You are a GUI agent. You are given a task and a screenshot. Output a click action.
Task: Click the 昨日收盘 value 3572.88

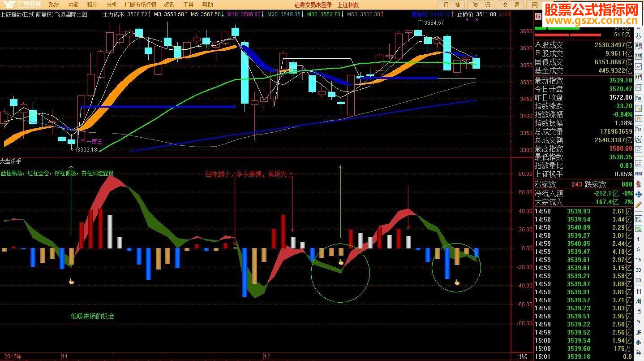[x=621, y=98]
